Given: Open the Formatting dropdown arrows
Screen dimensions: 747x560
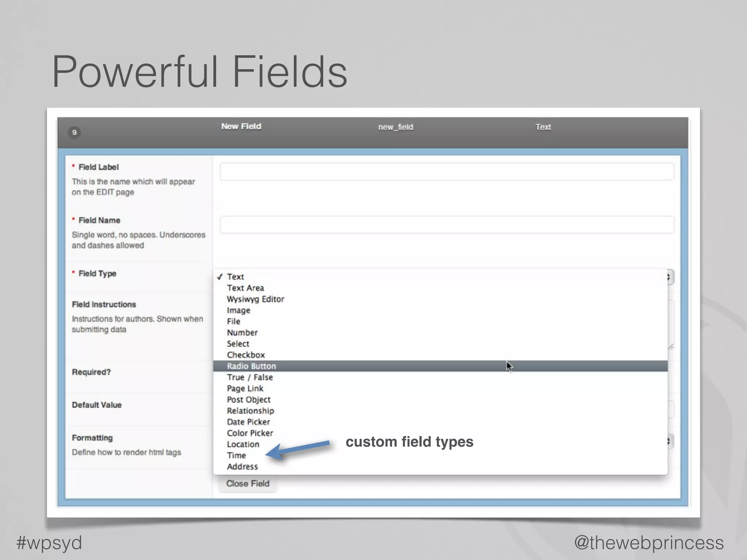Looking at the screenshot, I should (670, 442).
